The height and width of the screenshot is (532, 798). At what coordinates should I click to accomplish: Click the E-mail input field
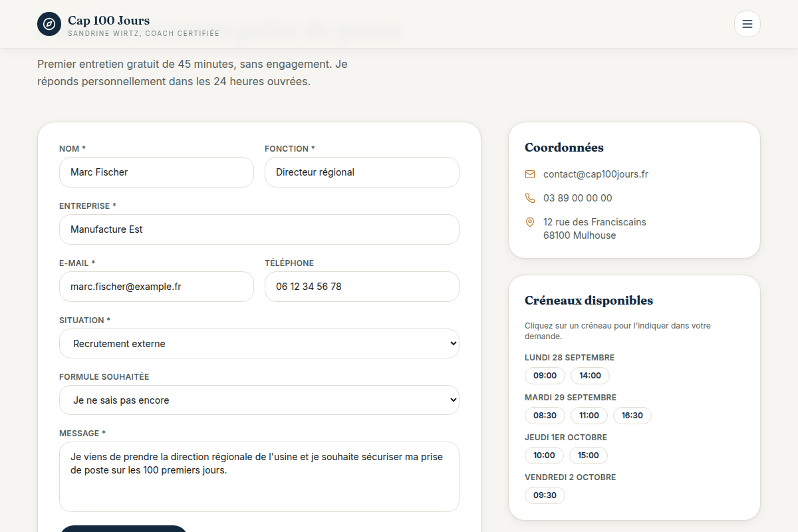point(156,287)
